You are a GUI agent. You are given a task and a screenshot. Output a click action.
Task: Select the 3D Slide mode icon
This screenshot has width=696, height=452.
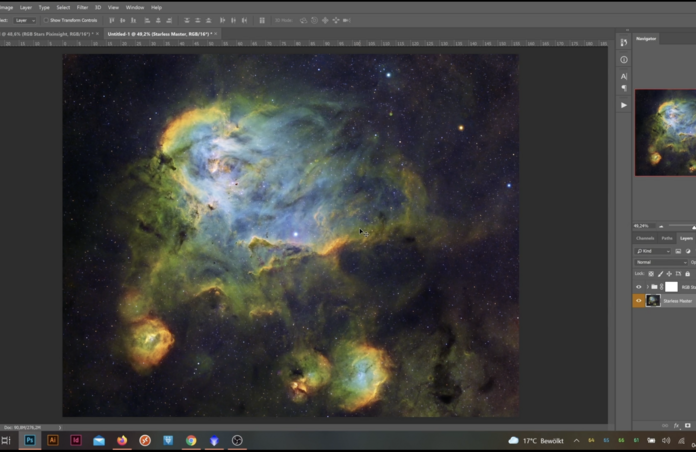(x=336, y=20)
